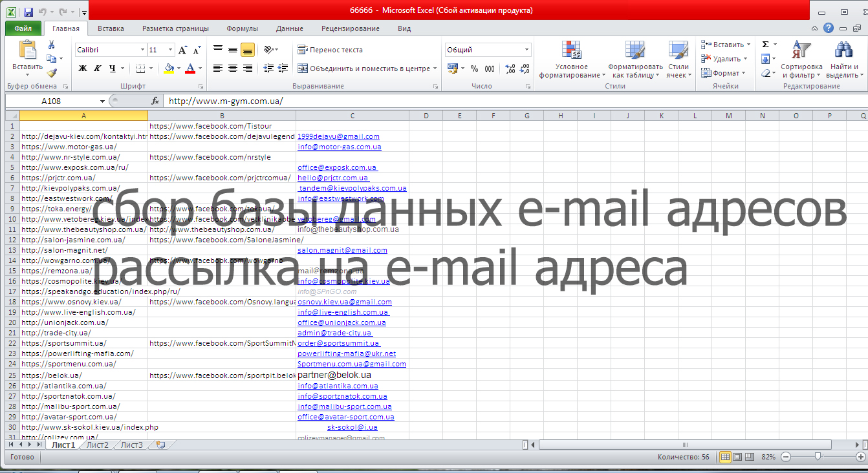
Task: Switch to the Разметка страницы tab
Action: (175, 28)
